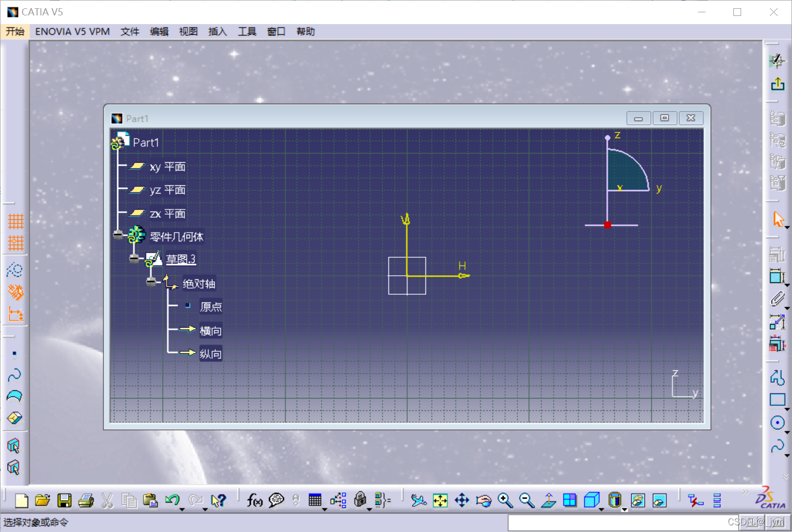Open the 插入 menu
This screenshot has height=532, width=792.
(x=217, y=31)
